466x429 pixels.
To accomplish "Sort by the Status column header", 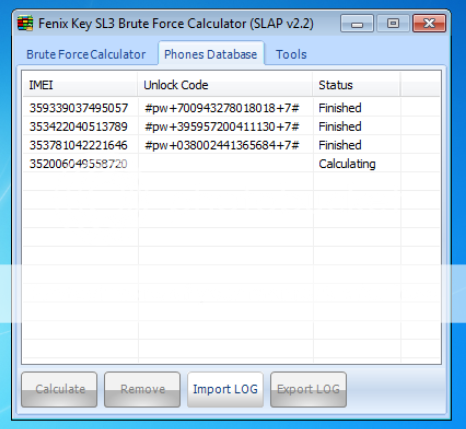I will coord(356,85).
